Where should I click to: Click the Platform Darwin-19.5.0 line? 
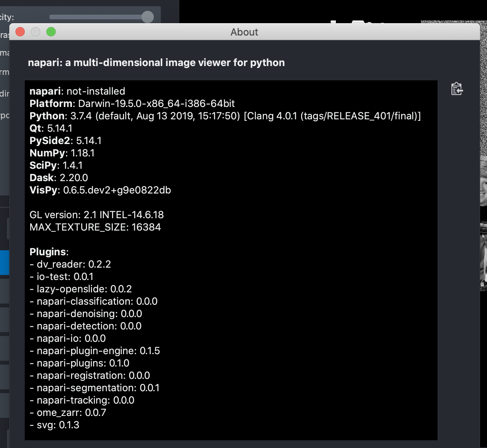132,104
